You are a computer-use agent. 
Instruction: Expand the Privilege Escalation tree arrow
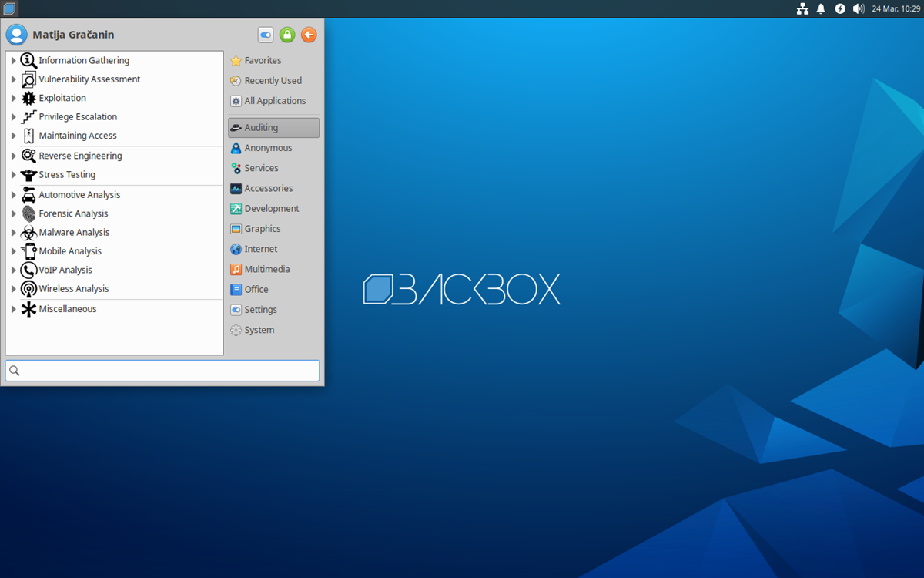point(14,117)
